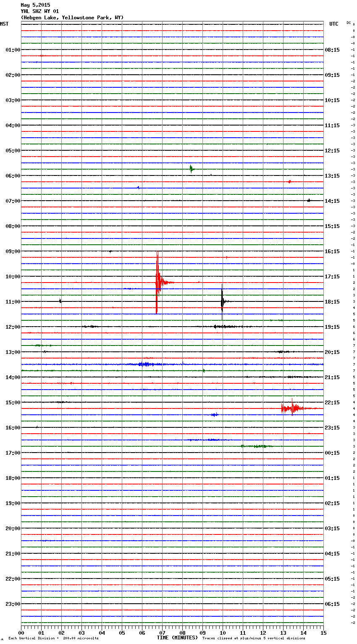Click the UTC time label '00:15'
This screenshot has width=357, height=644.
[x=332, y=453]
